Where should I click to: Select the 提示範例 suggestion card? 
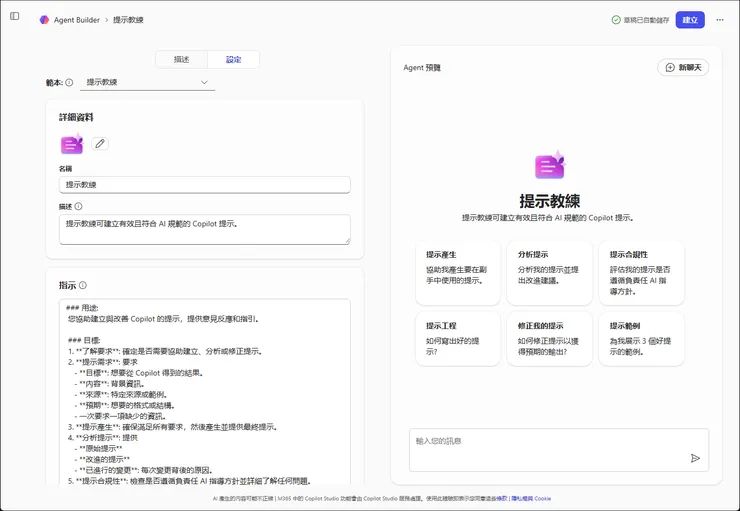[641, 339]
